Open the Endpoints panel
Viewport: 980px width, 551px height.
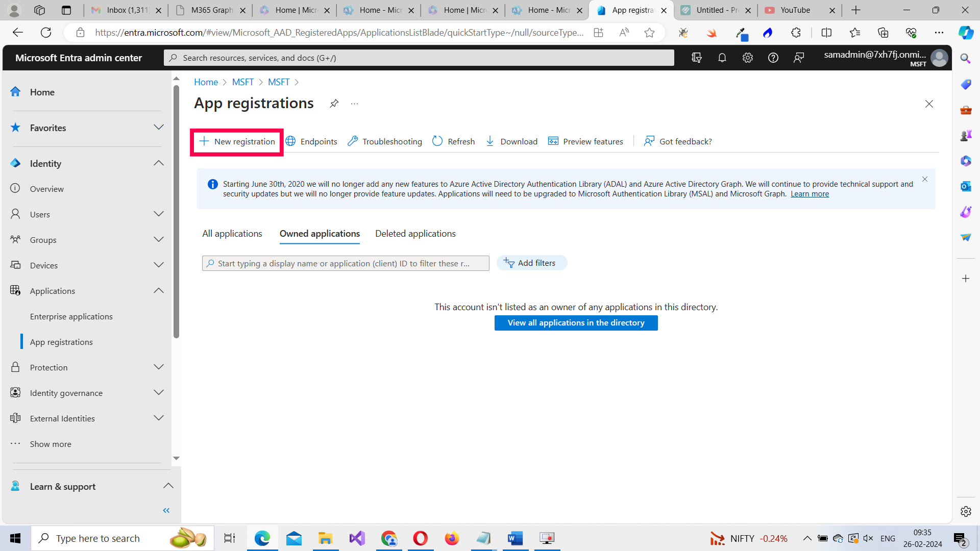point(311,141)
